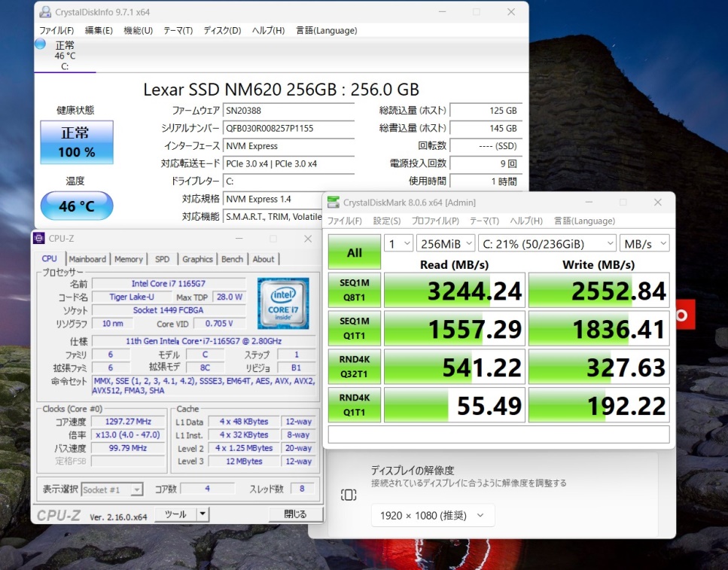The height and width of the screenshot is (570, 728).
Task: Run the RND4K Q1T1 benchmark test
Action: [x=355, y=404]
